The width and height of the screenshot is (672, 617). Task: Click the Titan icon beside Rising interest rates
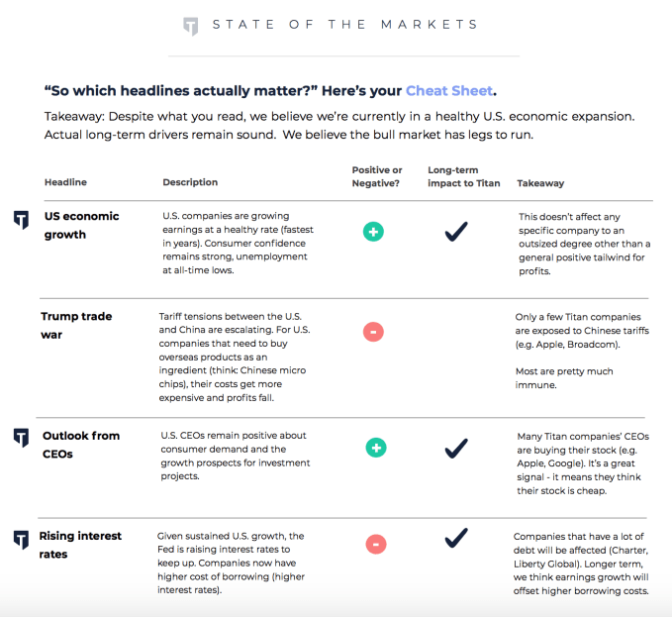(x=20, y=539)
